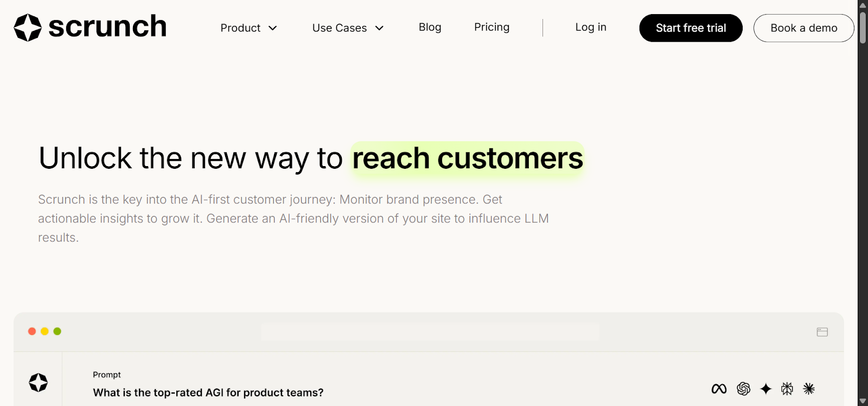This screenshot has width=868, height=406.
Task: Click the yellow traffic-light dot in the mockup
Action: [x=44, y=331]
